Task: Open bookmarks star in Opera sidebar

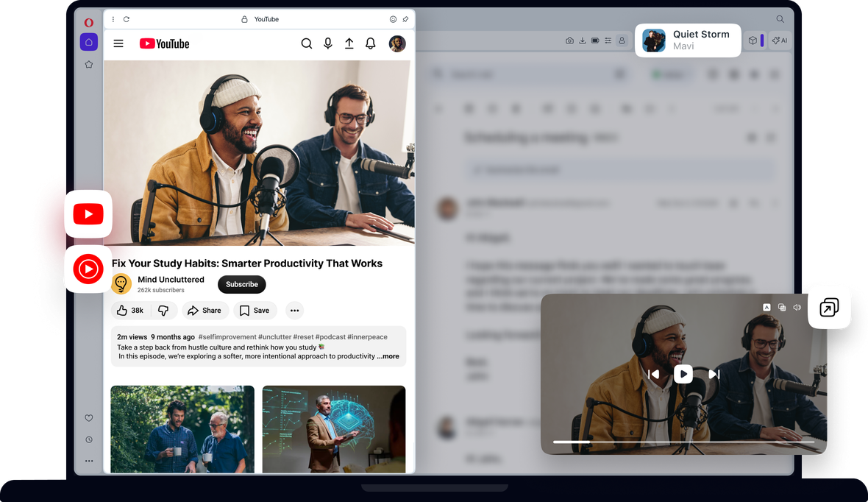Action: pyautogui.click(x=88, y=65)
